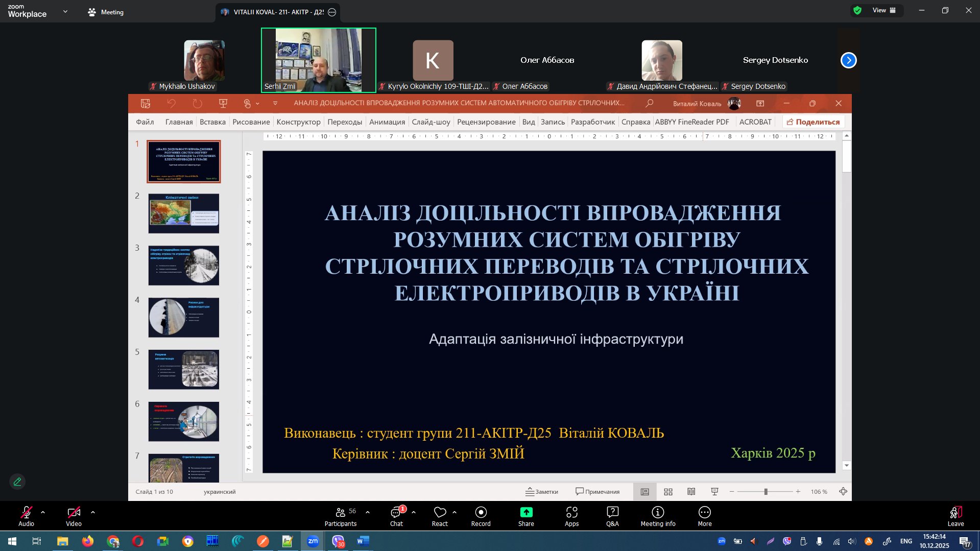Screen dimensions: 980x551
Task: Open the React emoji picker
Action: click(x=440, y=516)
